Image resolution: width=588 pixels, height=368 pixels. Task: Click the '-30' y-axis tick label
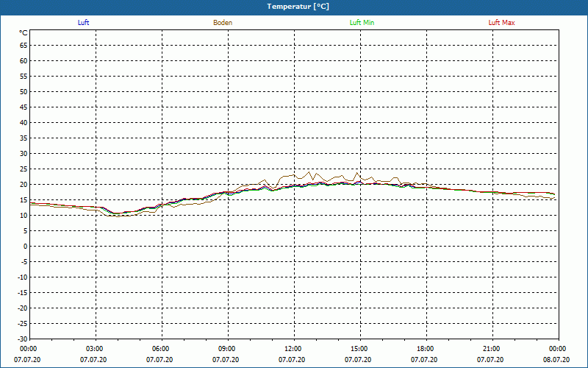[x=22, y=339]
